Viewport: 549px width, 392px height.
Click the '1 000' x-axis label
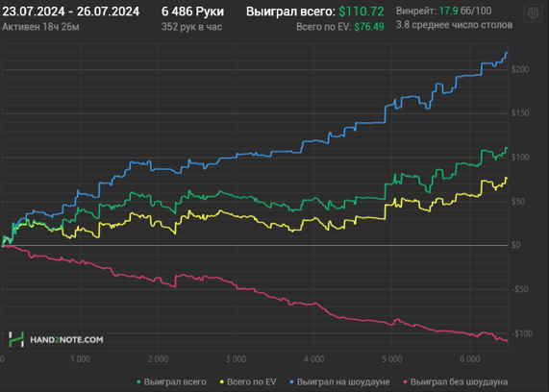click(x=80, y=359)
